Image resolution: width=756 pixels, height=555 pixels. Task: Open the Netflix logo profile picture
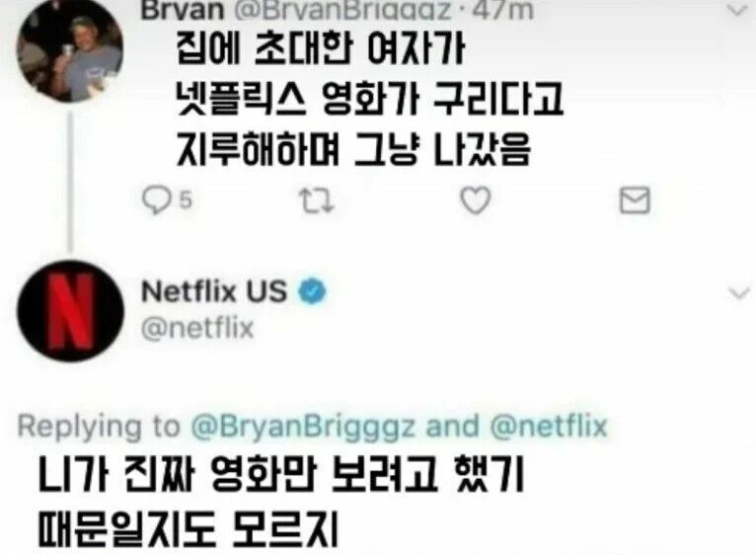coord(70,311)
